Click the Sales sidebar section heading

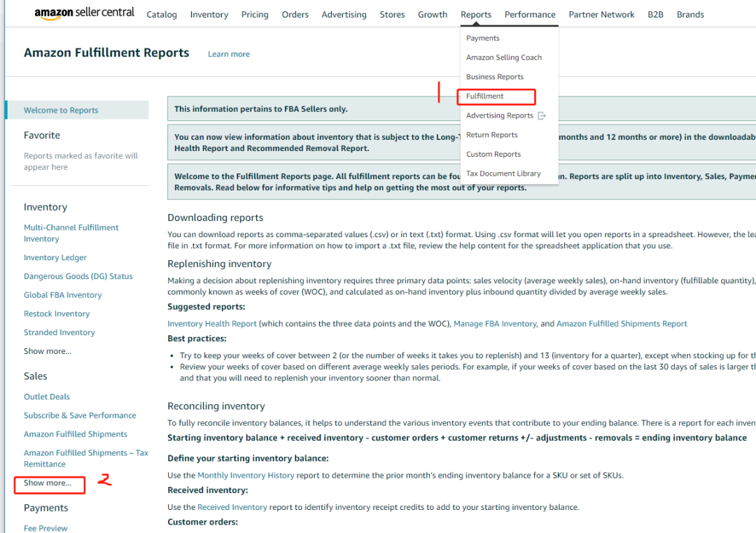(x=35, y=376)
